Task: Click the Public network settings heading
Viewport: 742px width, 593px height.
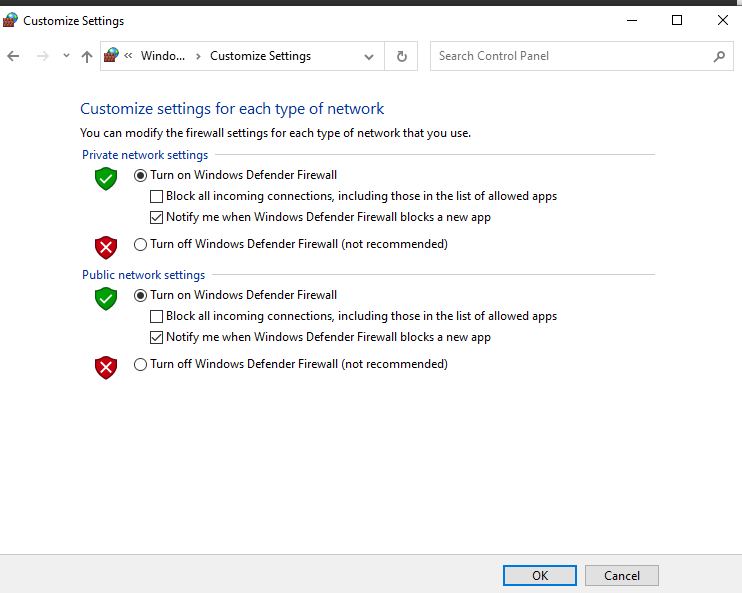Action: coord(143,275)
